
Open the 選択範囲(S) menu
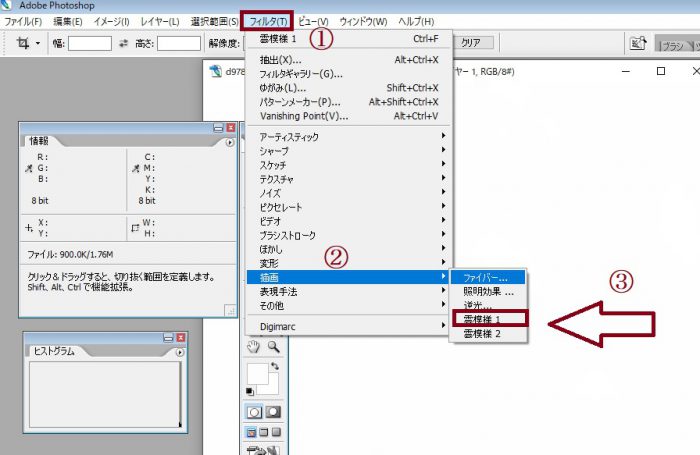(214, 21)
